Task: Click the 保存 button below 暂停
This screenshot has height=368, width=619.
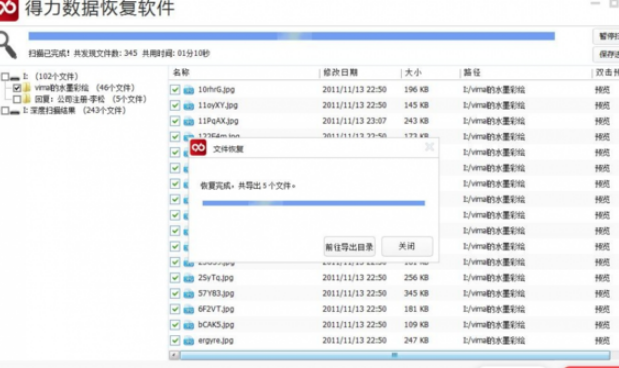Action: pyautogui.click(x=607, y=54)
